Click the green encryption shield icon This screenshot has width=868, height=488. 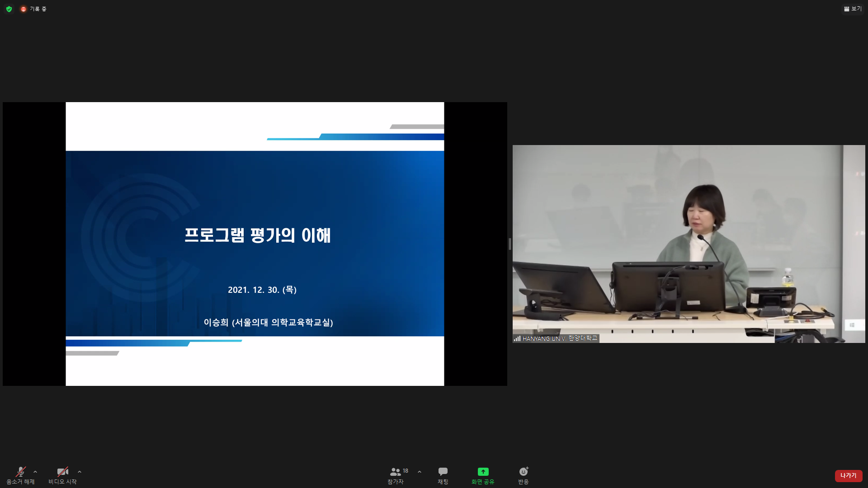click(x=9, y=9)
